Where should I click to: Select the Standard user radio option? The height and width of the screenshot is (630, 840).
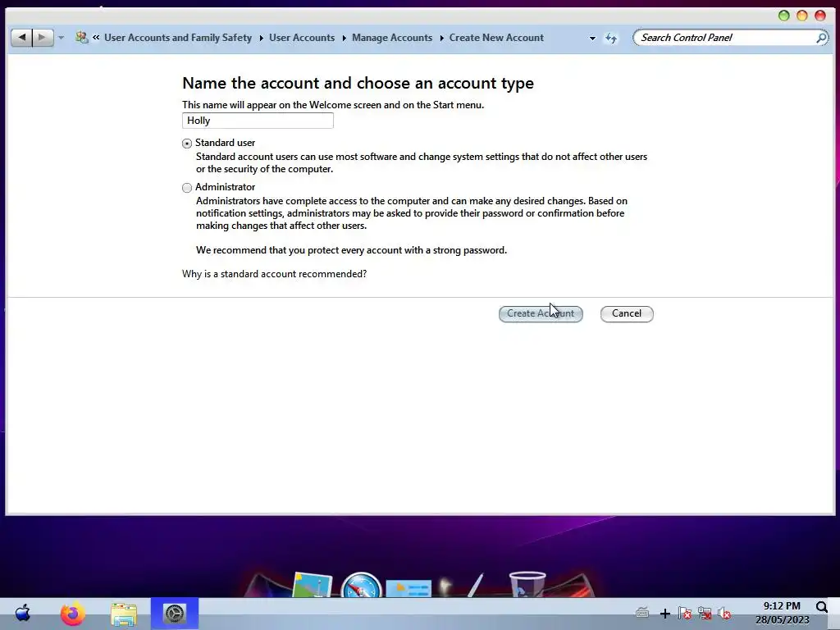pyautogui.click(x=187, y=143)
